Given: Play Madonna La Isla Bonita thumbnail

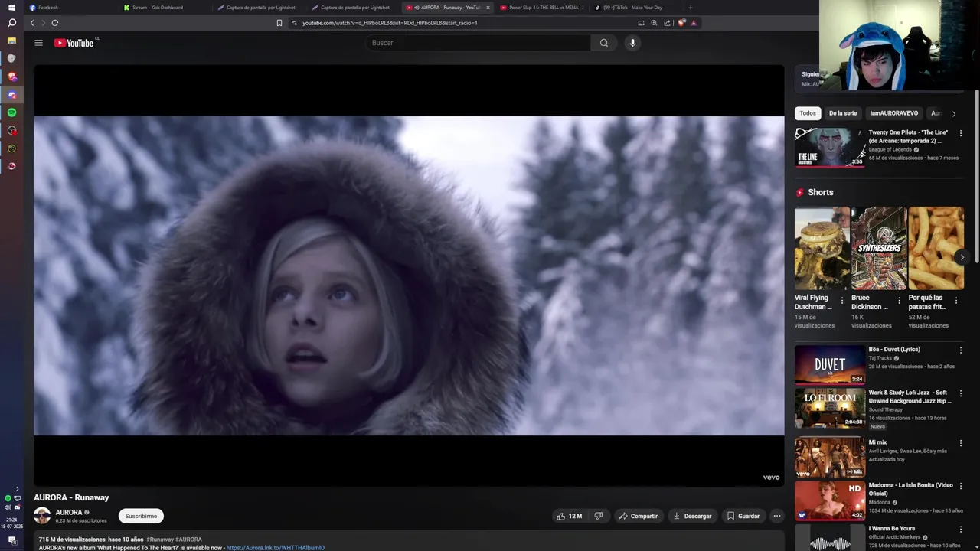Looking at the screenshot, I should point(830,500).
